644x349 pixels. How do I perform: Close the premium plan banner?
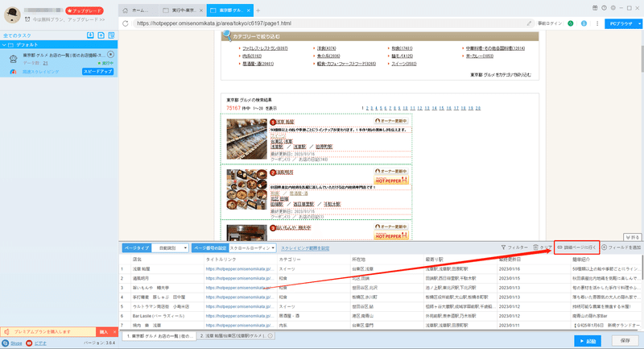[115, 332]
